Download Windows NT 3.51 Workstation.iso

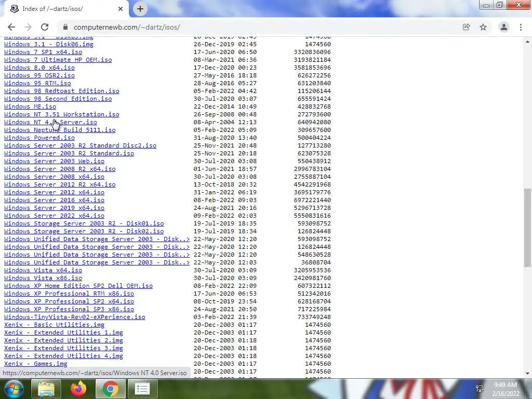point(62,114)
